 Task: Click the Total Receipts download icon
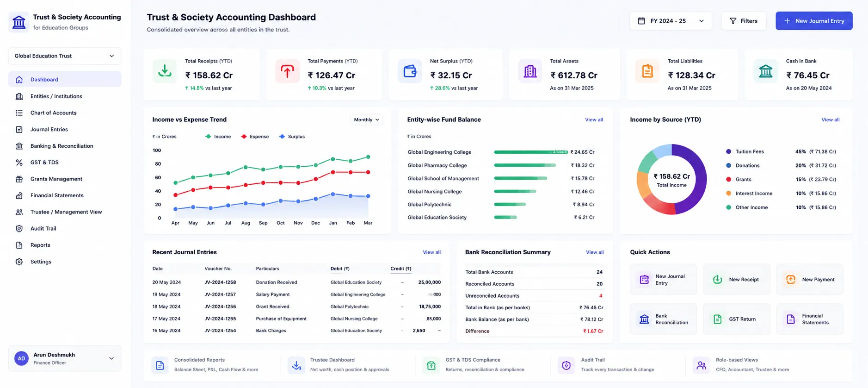coord(165,71)
